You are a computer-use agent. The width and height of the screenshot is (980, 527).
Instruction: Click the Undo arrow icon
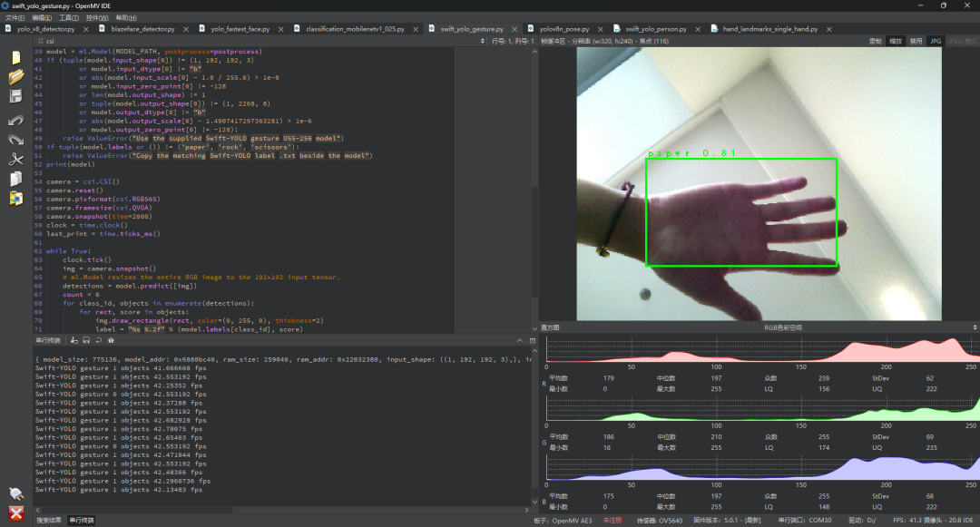click(16, 120)
